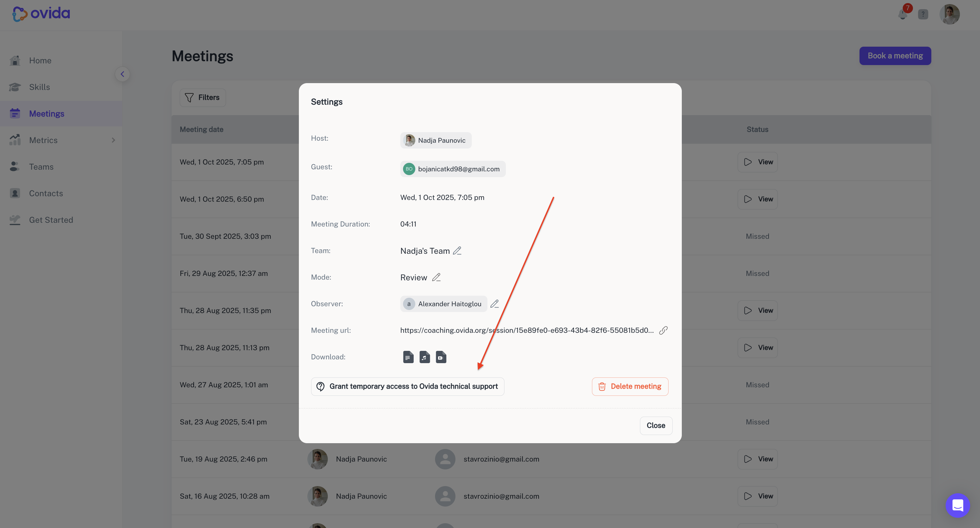The width and height of the screenshot is (980, 528).
Task: Click the Skills graduation cap icon
Action: 15,87
